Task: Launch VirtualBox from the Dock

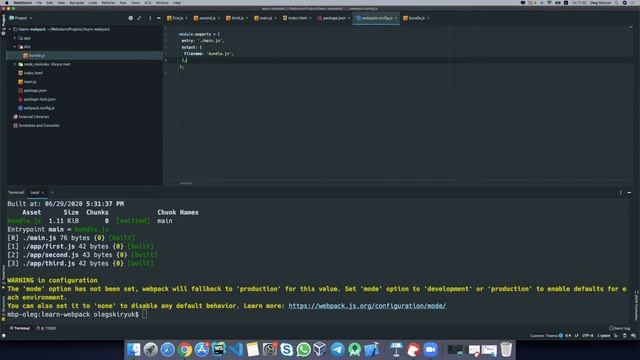Action: click(x=320, y=350)
